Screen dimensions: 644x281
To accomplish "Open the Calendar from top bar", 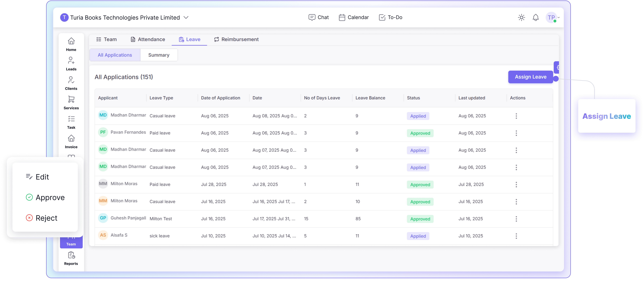I will click(x=354, y=18).
